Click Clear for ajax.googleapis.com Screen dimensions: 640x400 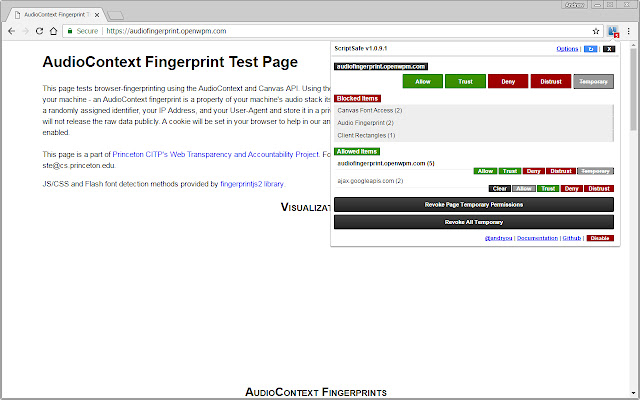pyautogui.click(x=500, y=189)
